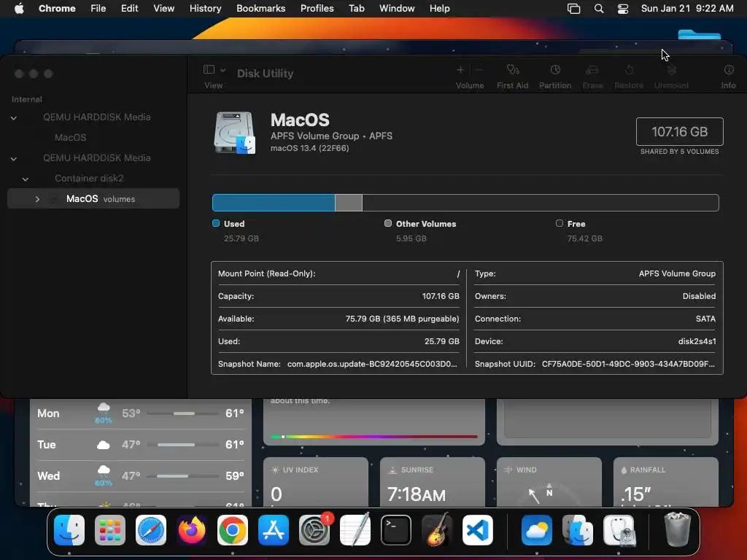Open the UV Index card in Weather

click(316, 482)
